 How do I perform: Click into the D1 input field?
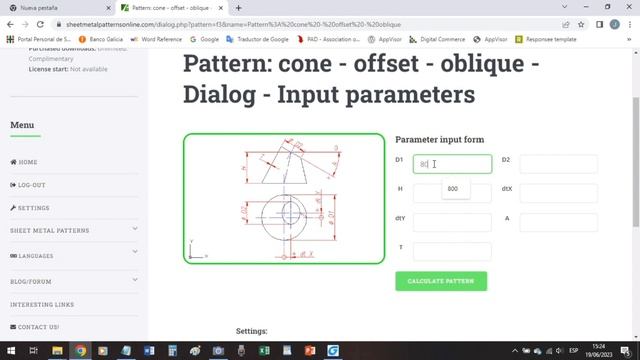click(452, 164)
